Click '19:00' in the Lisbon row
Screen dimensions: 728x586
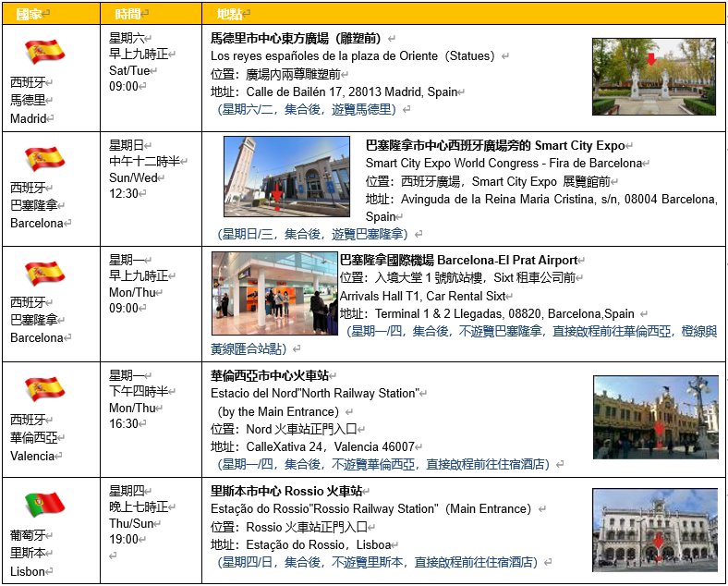tap(124, 539)
